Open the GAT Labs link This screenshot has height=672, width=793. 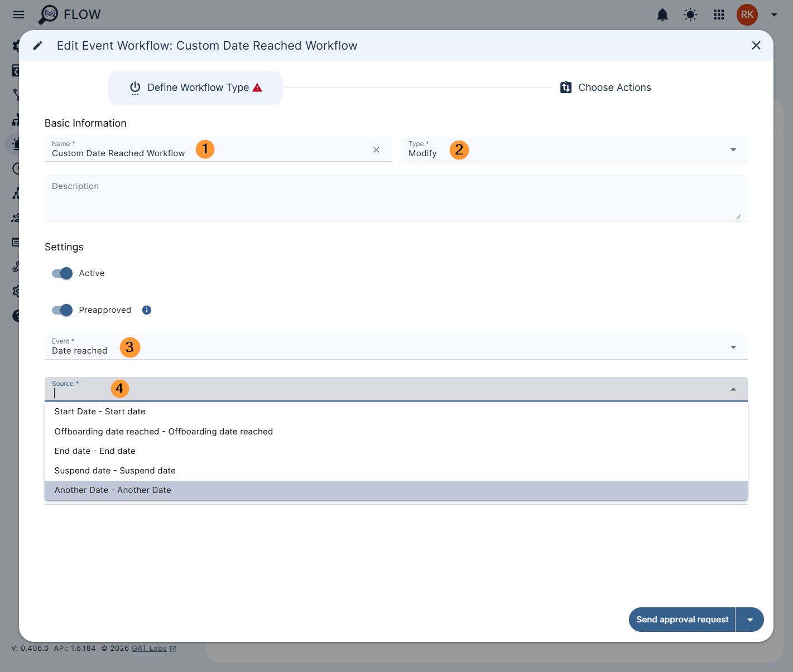(x=150, y=648)
